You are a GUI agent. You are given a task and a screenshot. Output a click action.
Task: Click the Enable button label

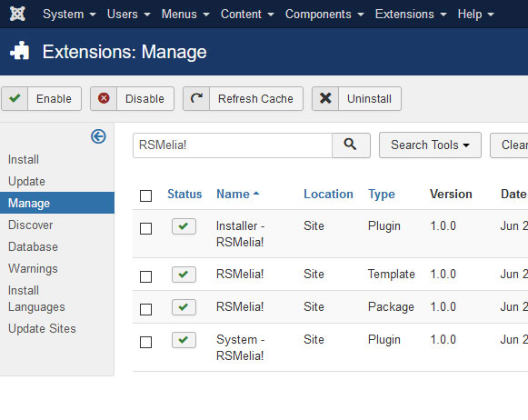point(54,99)
